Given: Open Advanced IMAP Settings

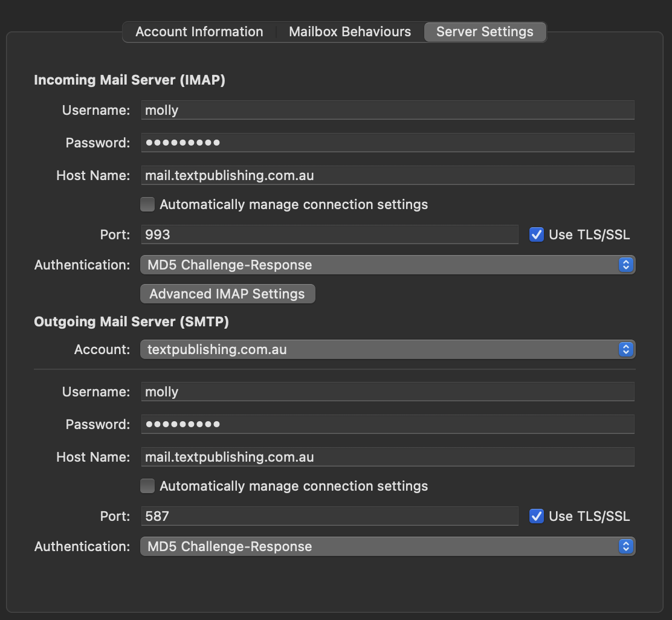Looking at the screenshot, I should pos(227,294).
